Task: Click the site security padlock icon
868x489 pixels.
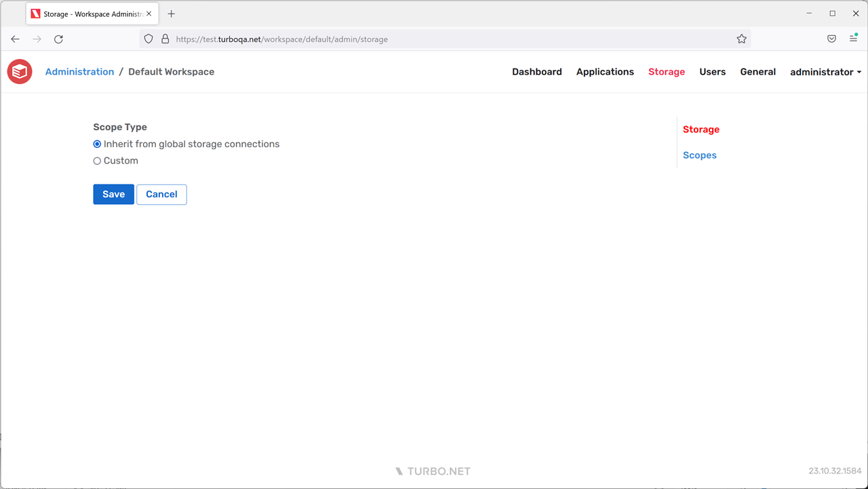Action: [165, 39]
